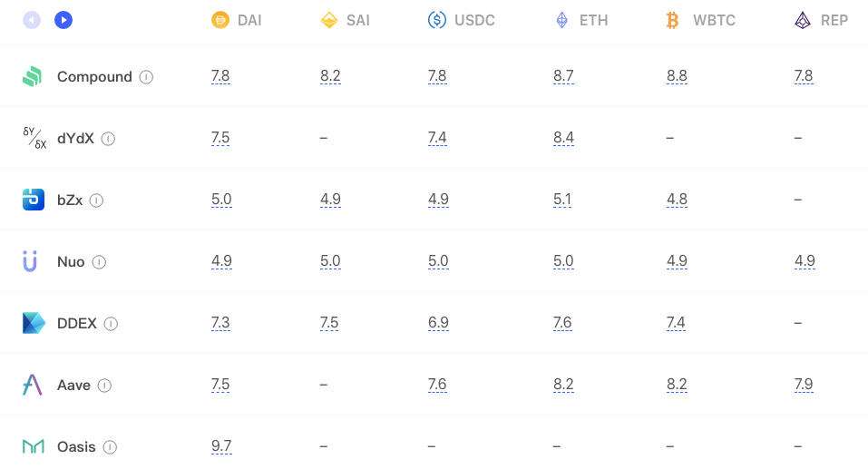
Task: Show info for Nuo platform
Action: click(99, 262)
